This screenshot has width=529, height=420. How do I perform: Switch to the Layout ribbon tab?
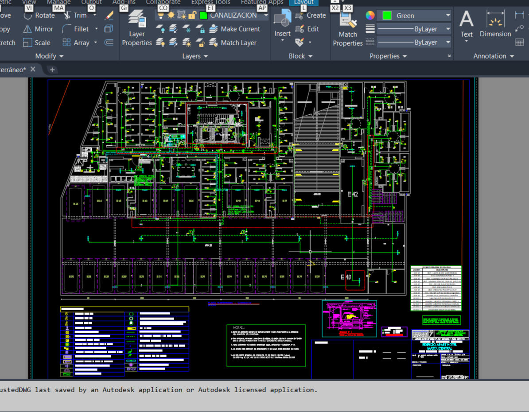click(303, 2)
